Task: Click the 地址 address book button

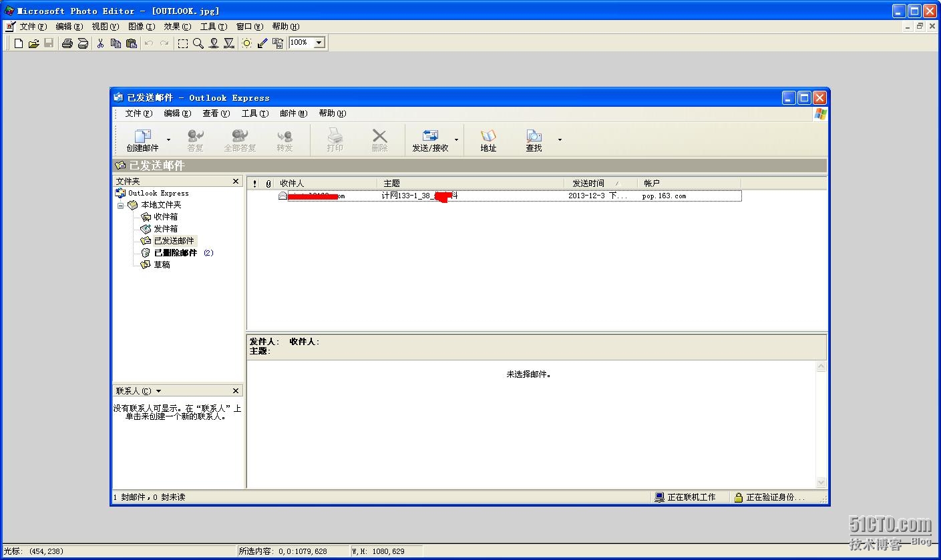Action: tap(488, 140)
